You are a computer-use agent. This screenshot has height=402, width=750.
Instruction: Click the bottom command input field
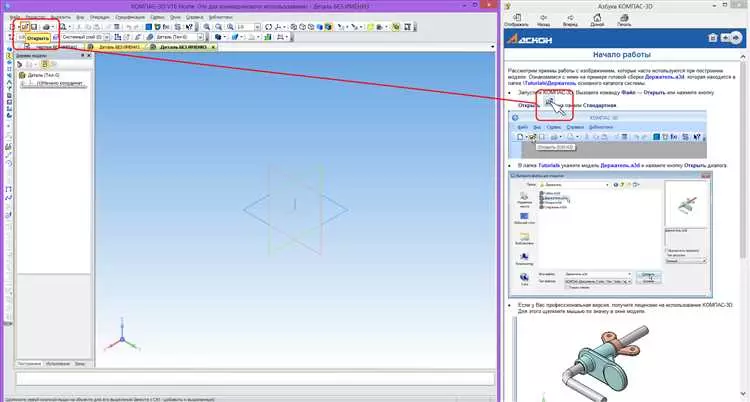255,379
